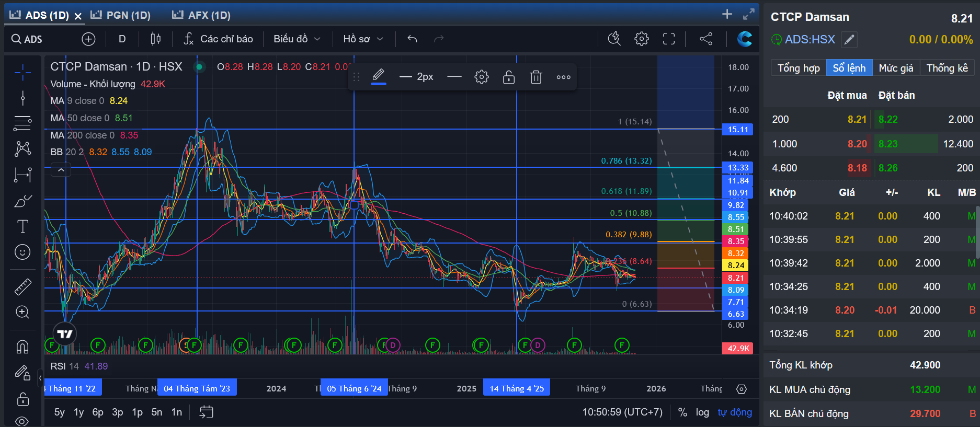Open the chart pattern drawing tools
The image size is (980, 427).
tap(22, 149)
